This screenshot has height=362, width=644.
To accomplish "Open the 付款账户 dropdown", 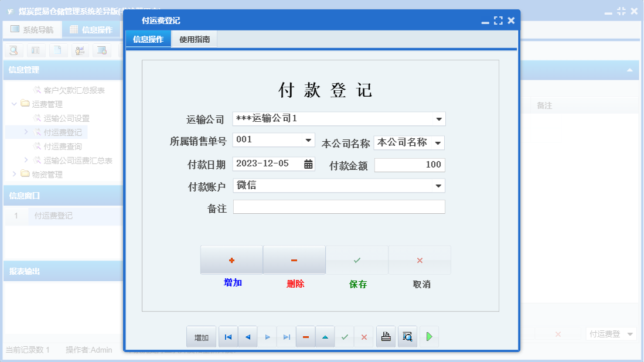I will tap(438, 185).
